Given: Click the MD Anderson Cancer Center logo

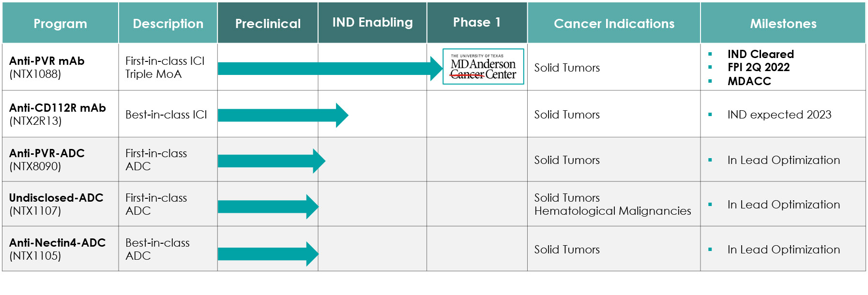Looking at the screenshot, I should [x=483, y=67].
